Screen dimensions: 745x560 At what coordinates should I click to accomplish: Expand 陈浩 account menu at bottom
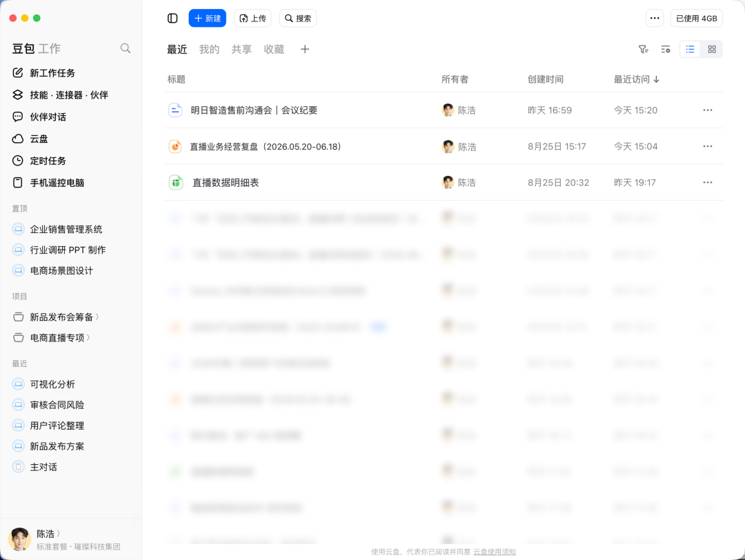[x=48, y=534]
